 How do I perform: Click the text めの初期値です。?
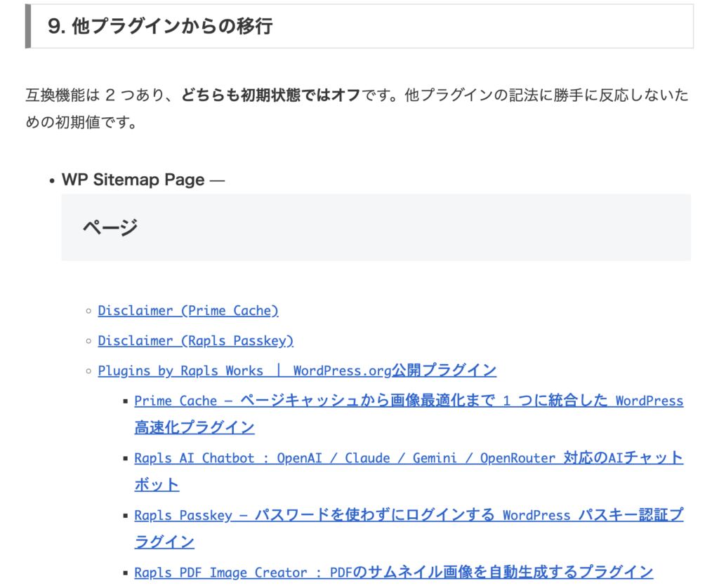point(81,122)
